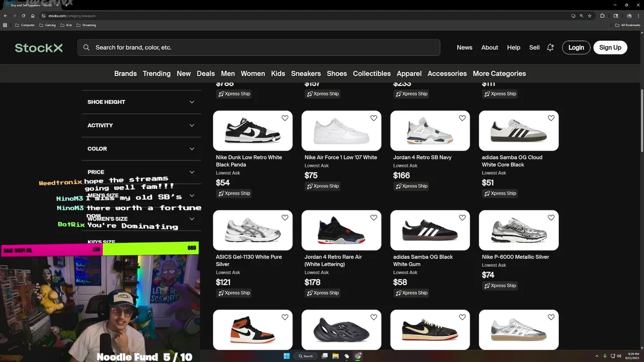Image resolution: width=644 pixels, height=362 pixels.
Task: Reload the browser page
Action: click(x=24, y=16)
